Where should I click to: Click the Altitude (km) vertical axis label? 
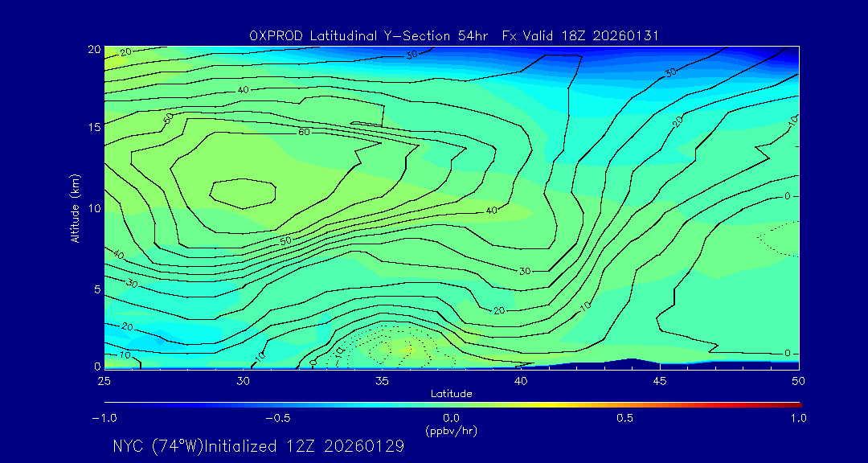[75, 208]
